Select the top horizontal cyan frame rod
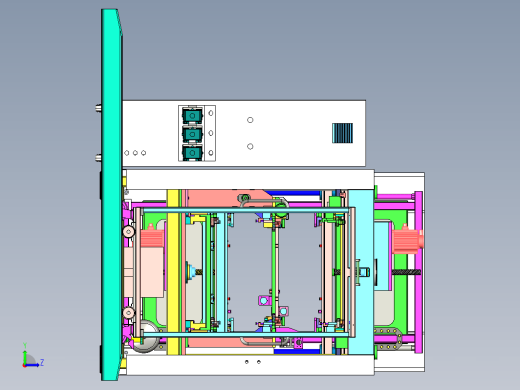The width and height of the screenshot is (520, 390). click(245, 210)
